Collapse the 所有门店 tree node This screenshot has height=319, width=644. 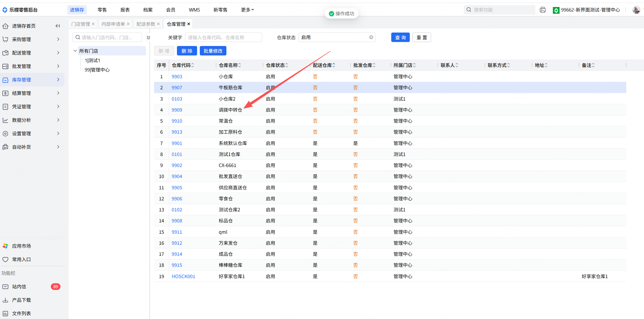(75, 51)
